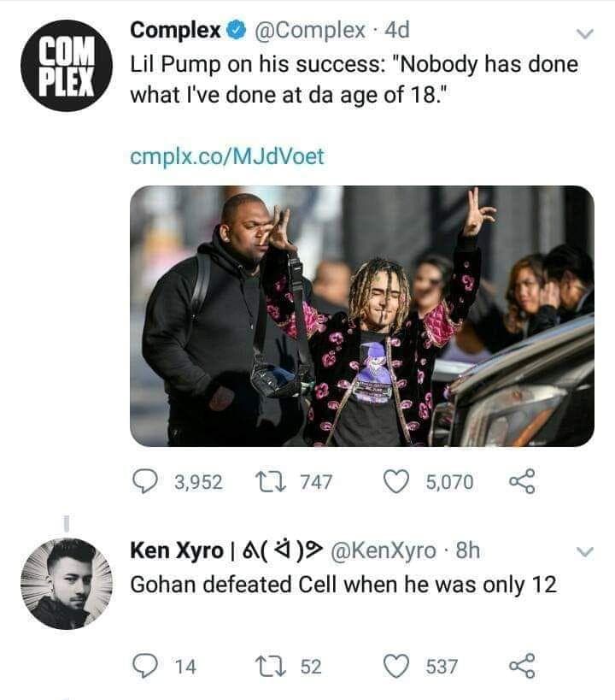The width and height of the screenshot is (615, 700).
Task: Share the Complex tweet
Action: pyautogui.click(x=521, y=482)
